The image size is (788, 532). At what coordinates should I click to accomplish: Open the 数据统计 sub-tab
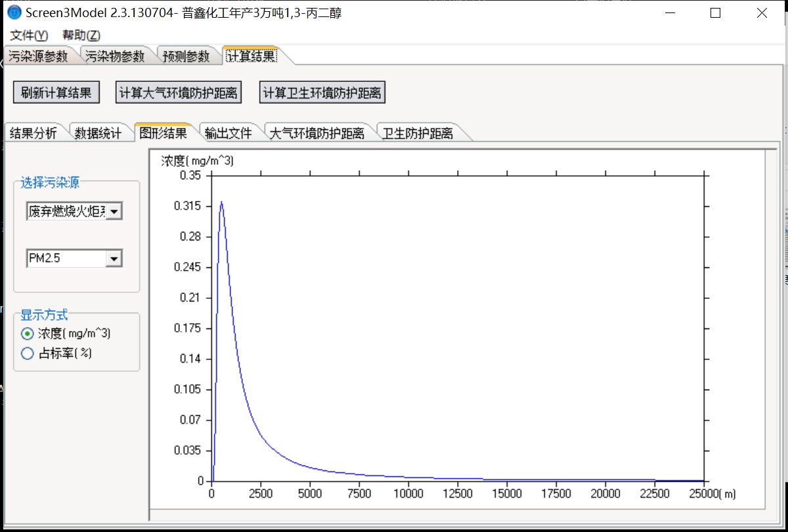pos(98,133)
